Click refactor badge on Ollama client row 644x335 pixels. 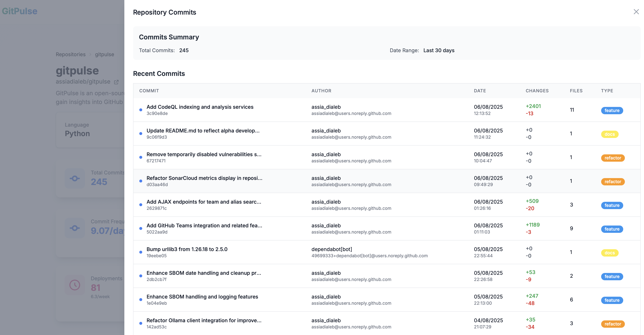[613, 324]
